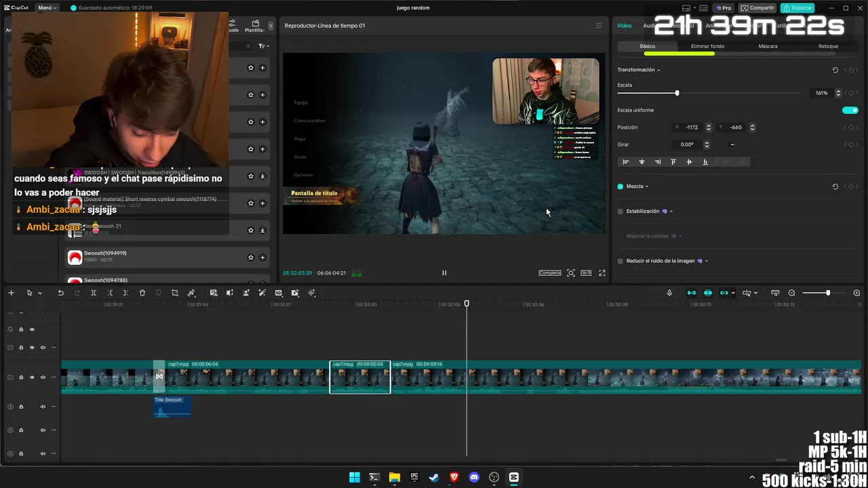Open the Máscara tab

point(768,46)
